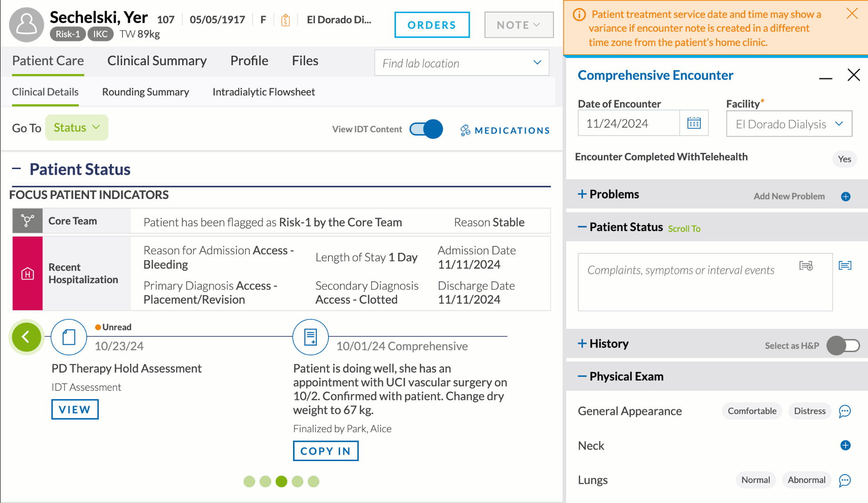Switch to Patient Care tab

(48, 61)
